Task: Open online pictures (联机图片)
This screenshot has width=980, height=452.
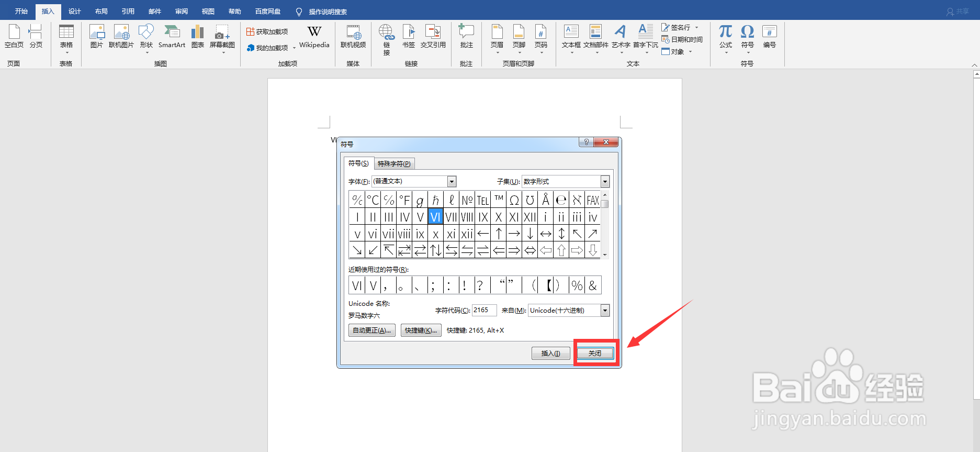Action: click(121, 37)
